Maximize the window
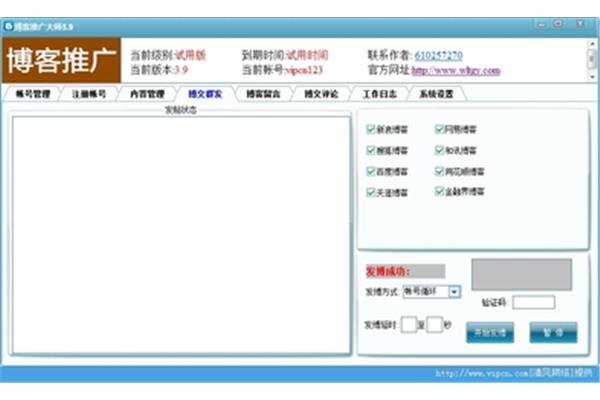This screenshot has width=600, height=400. pyautogui.click(x=558, y=24)
